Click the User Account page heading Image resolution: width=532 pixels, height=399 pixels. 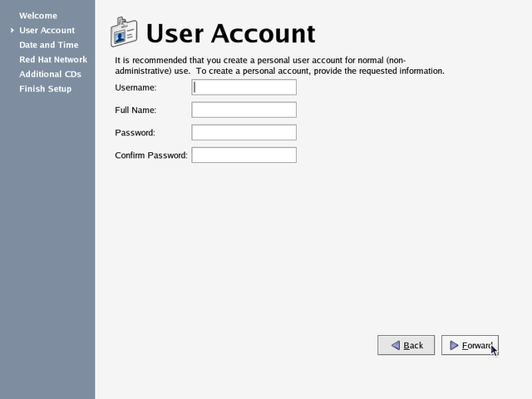231,33
